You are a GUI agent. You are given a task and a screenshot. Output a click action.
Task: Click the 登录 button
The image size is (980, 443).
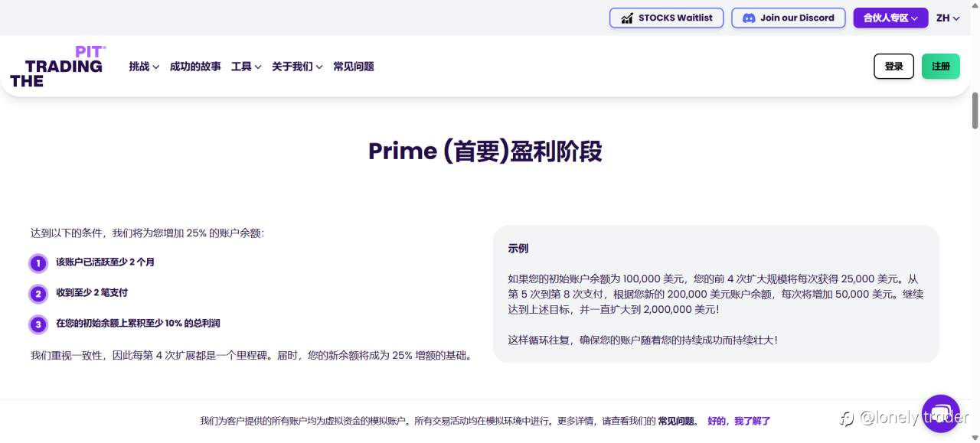coord(893,67)
